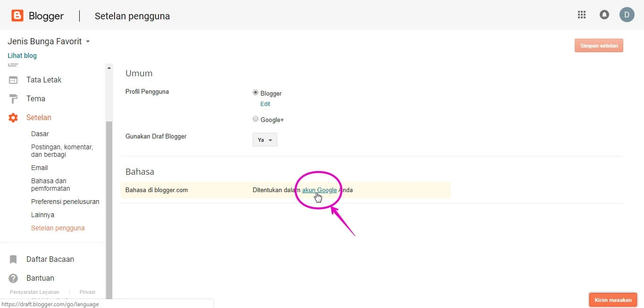Open Daftar Bacaan via its bookmark icon

point(13,259)
